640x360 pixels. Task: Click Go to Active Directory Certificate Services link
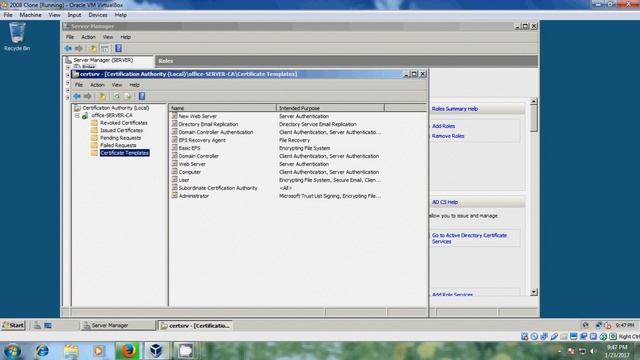pos(469,238)
